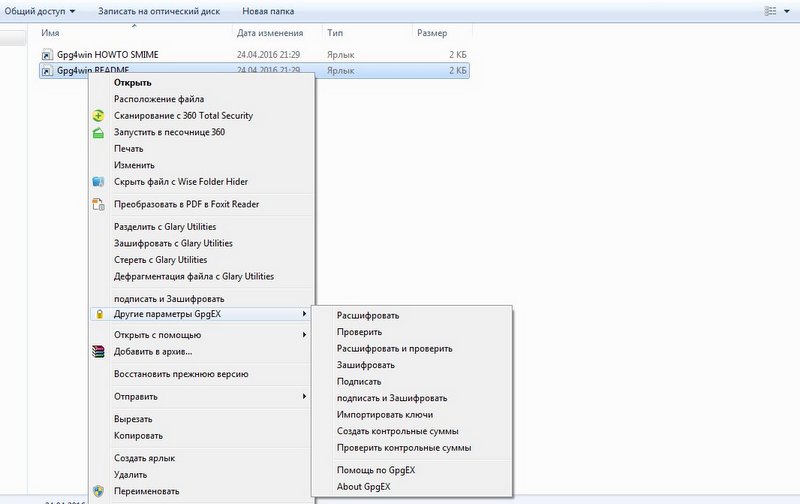Expand the Другие параметры GpgEX submenu arrow
The height and width of the screenshot is (504, 800).
(x=304, y=314)
